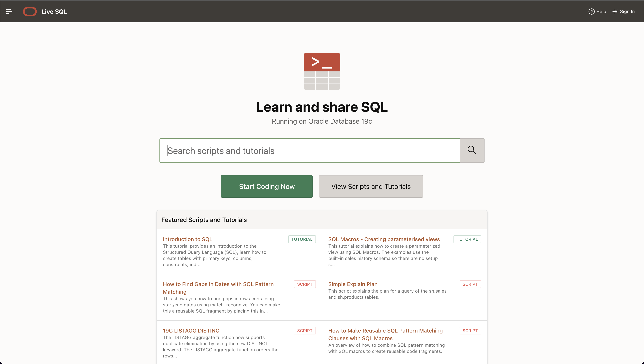This screenshot has height=364, width=644.
Task: Click the View Scripts and Tutorials button
Action: click(371, 186)
